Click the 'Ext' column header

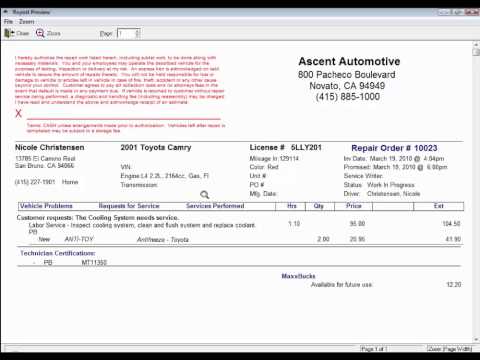(439, 206)
